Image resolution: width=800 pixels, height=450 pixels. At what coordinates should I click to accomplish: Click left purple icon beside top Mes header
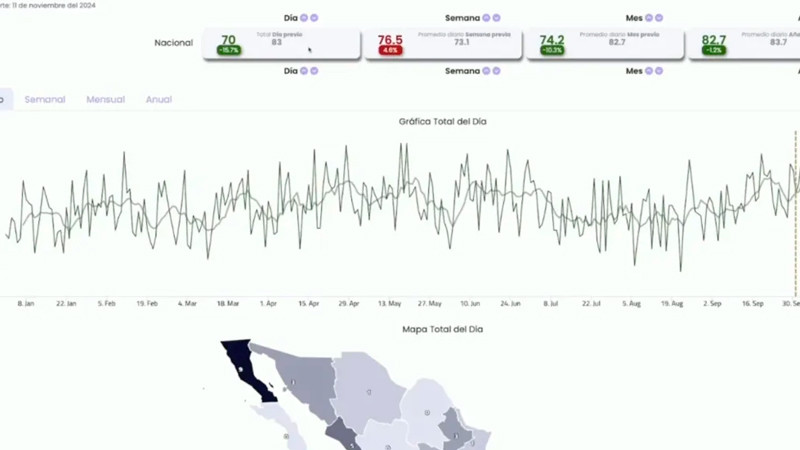click(649, 18)
